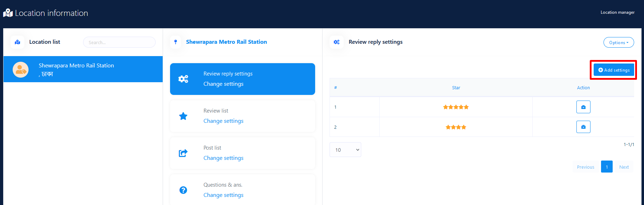Click the star icon for Review list
644x205 pixels.
click(183, 116)
